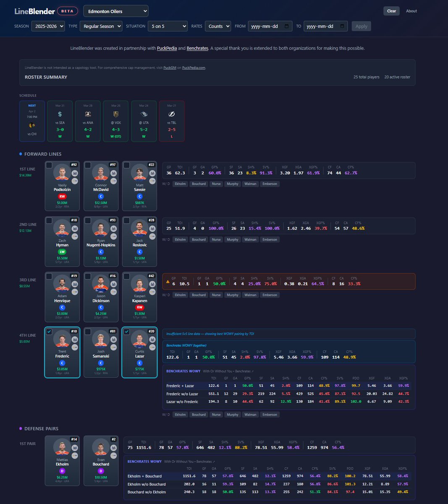Open the Chicago Blackhawks logo in NEXT game card
Screen dimensions: 448x504
(x=32, y=125)
